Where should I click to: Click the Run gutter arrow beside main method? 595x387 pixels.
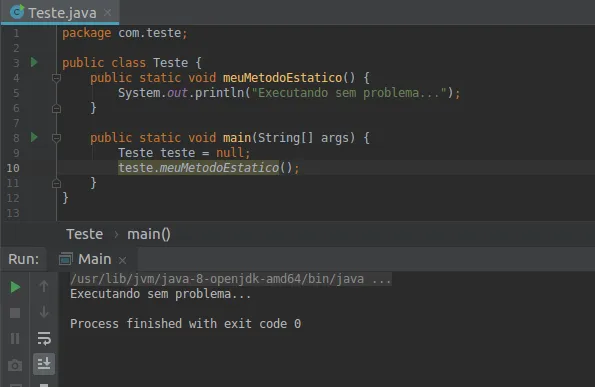click(34, 137)
